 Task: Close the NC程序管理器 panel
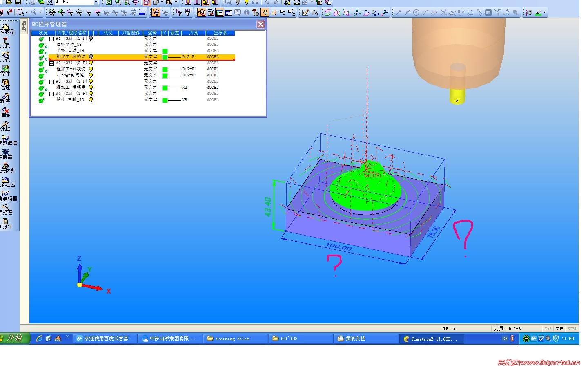[261, 25]
